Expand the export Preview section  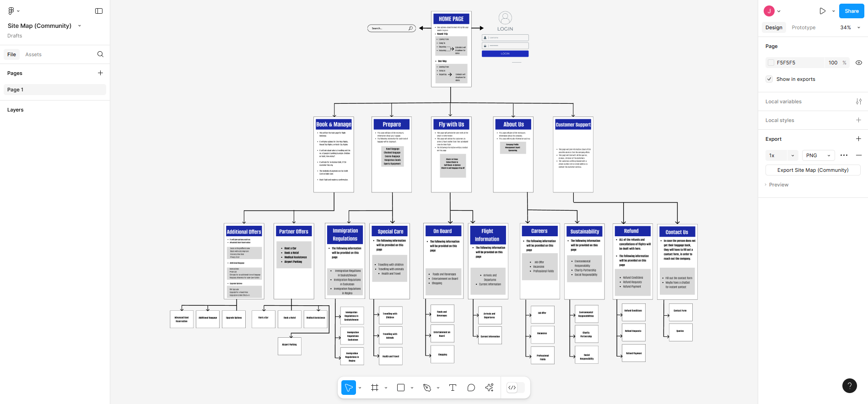tap(777, 185)
